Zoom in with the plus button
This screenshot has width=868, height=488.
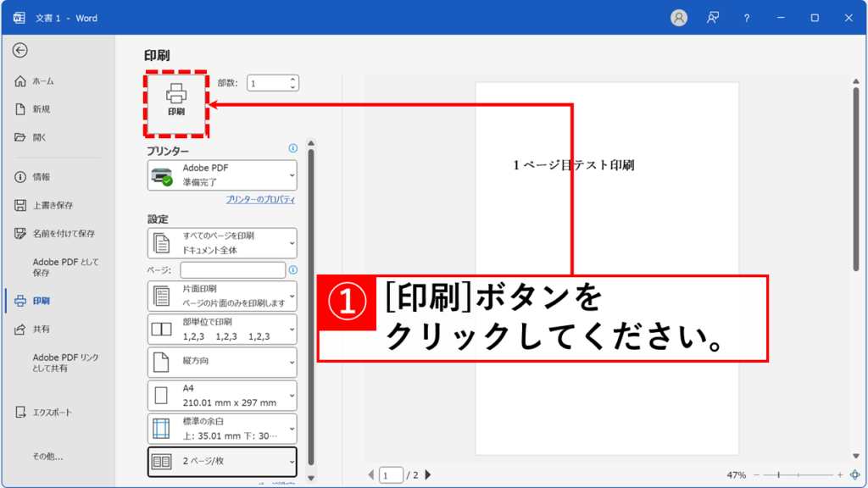coord(840,474)
